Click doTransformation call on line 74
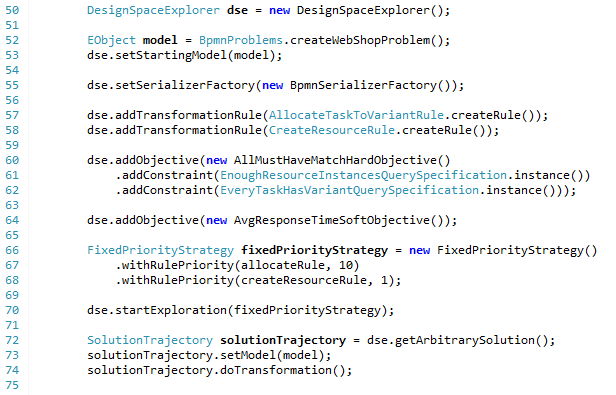This screenshot has width=616, height=395. pos(276,370)
